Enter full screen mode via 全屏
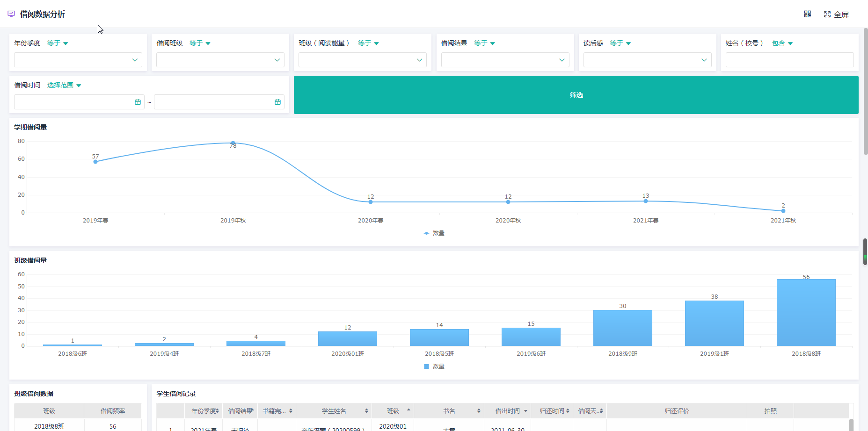 836,14
